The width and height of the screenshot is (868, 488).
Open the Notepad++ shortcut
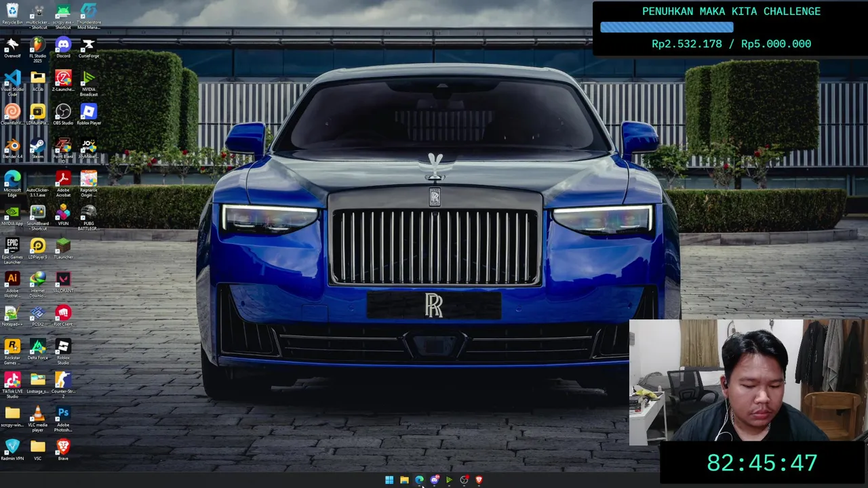[12, 316]
